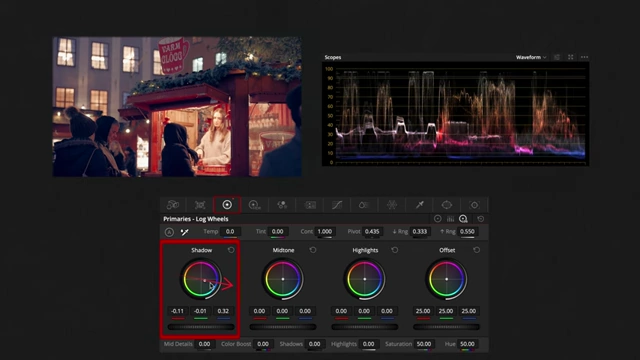The width and height of the screenshot is (640, 360).
Task: Expand the Scopes panel to full view
Action: pos(571,57)
